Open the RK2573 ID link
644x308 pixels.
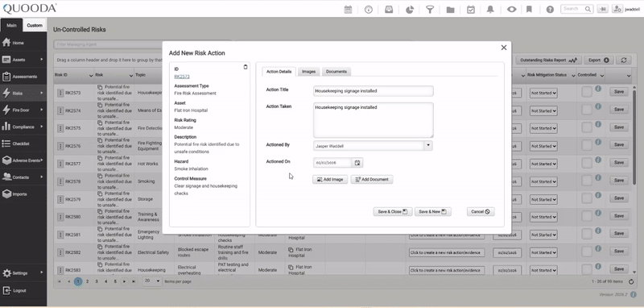[182, 77]
